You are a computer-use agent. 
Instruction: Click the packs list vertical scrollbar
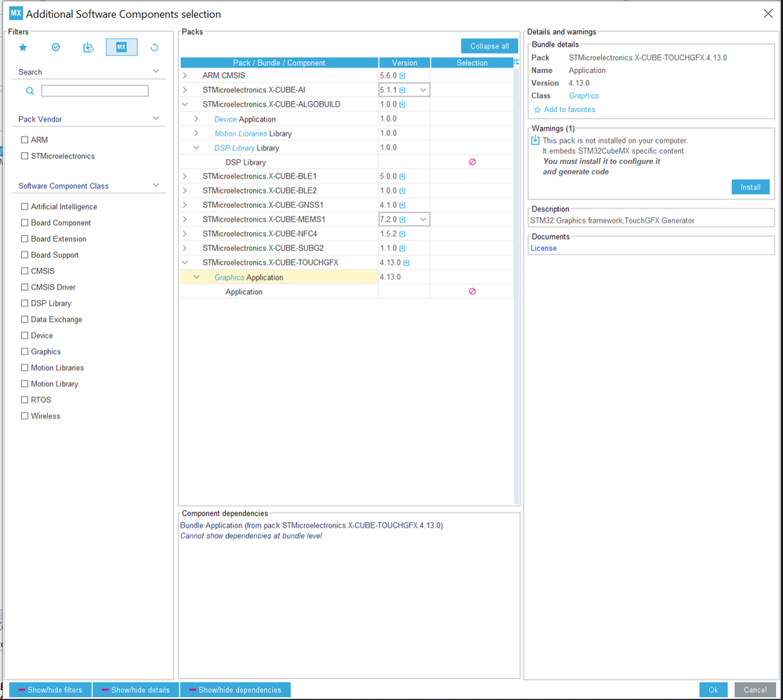(517, 285)
